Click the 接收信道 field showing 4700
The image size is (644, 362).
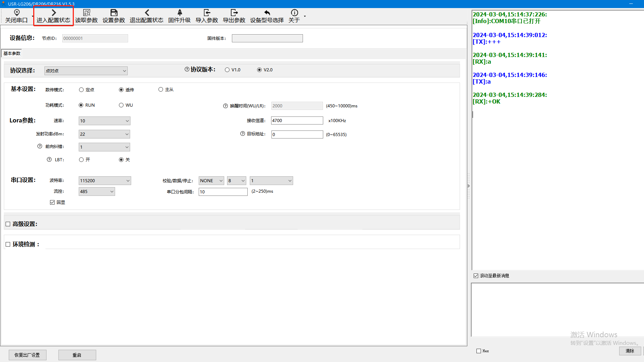click(x=297, y=121)
